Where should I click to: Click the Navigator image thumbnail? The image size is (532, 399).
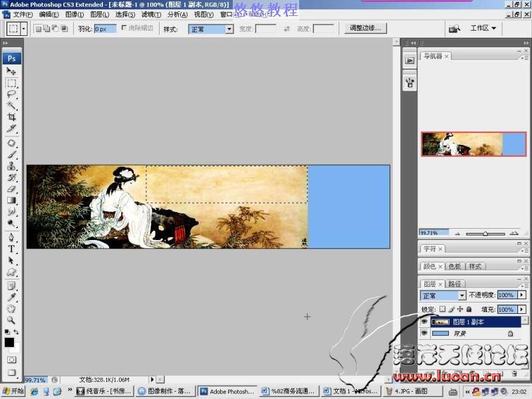(x=473, y=144)
